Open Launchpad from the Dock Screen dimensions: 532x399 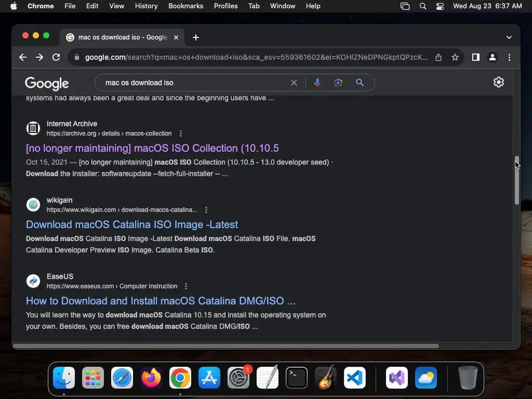coord(93,378)
